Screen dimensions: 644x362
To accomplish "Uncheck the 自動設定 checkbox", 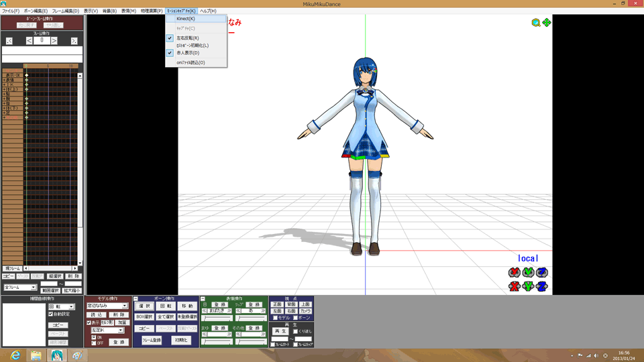I will (x=51, y=314).
